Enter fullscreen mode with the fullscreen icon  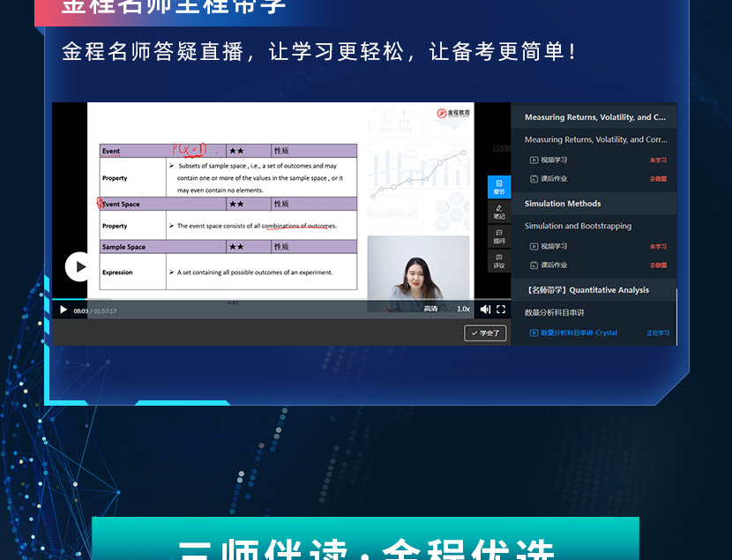501,310
